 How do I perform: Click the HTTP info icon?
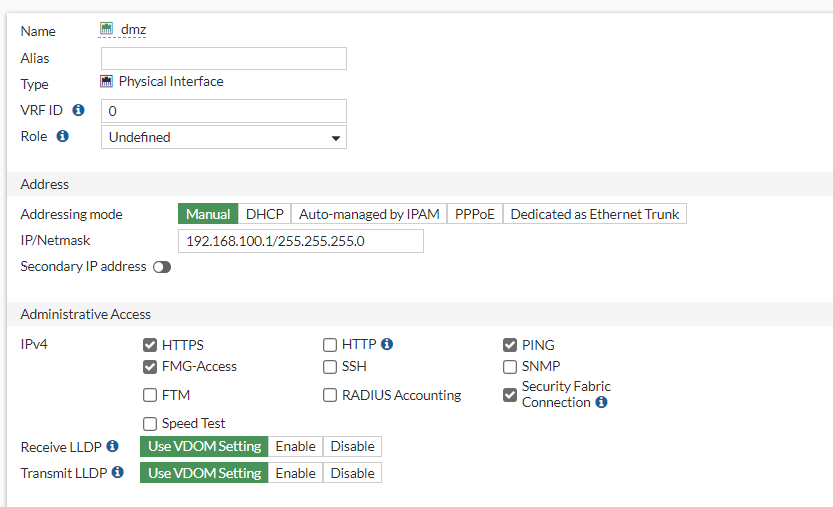pos(387,344)
